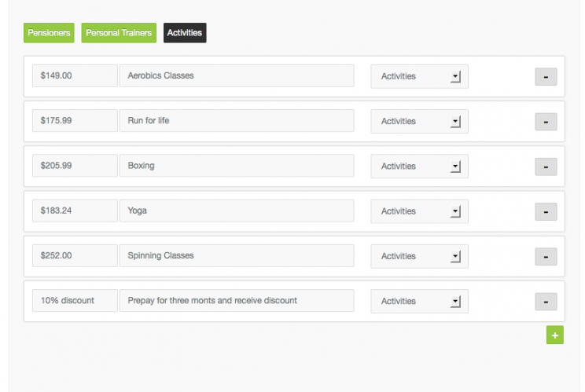The height and width of the screenshot is (392, 585).
Task: Delete the Spinning Classes row
Action: [546, 256]
